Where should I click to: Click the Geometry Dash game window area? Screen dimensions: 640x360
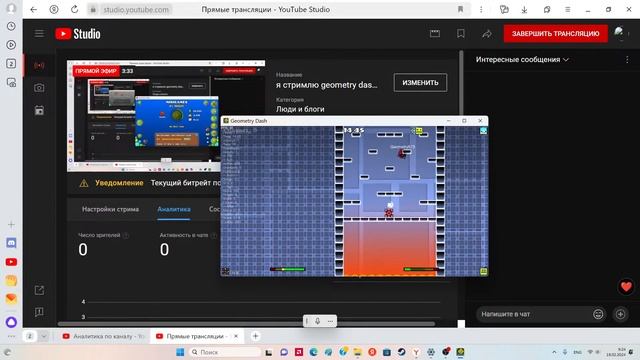[354, 201]
